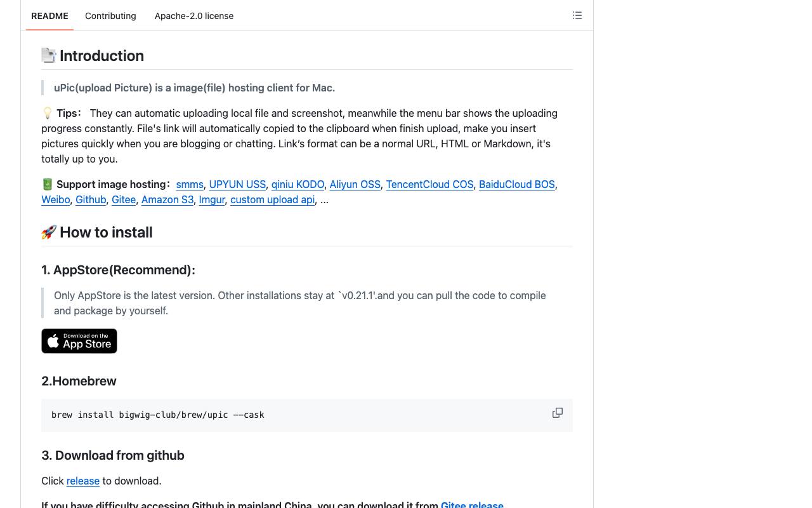Follow the UPYUN USS link
812x508 pixels.
[237, 184]
